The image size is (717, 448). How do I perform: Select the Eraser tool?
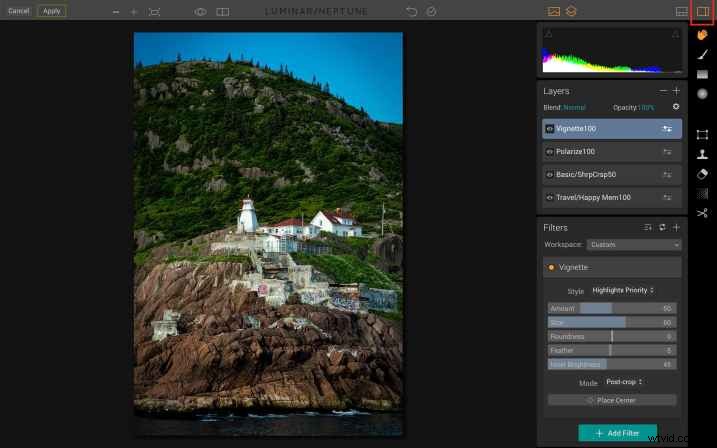coord(702,174)
